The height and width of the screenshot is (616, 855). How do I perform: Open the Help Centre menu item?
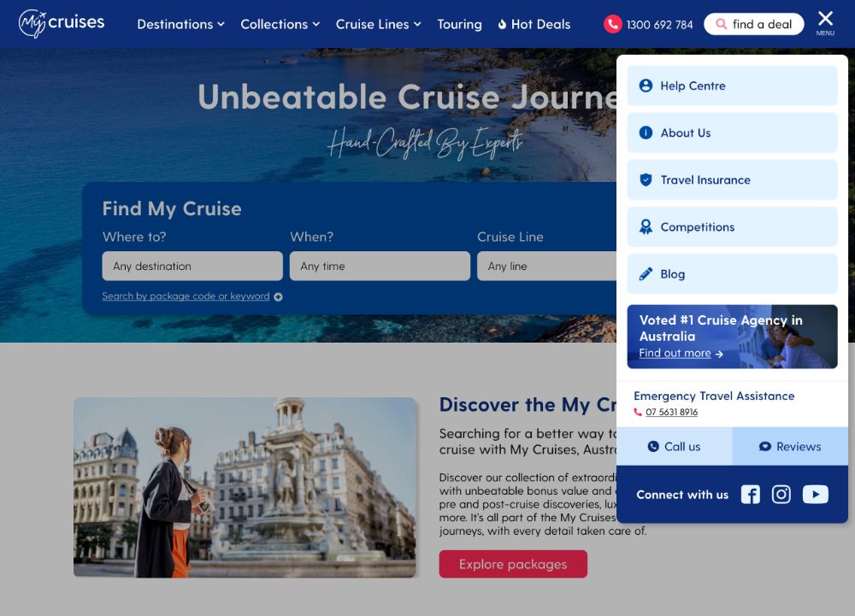click(x=733, y=85)
